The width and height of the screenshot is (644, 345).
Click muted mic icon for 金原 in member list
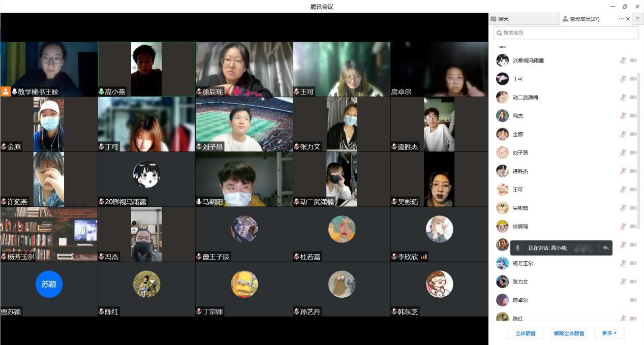[623, 134]
